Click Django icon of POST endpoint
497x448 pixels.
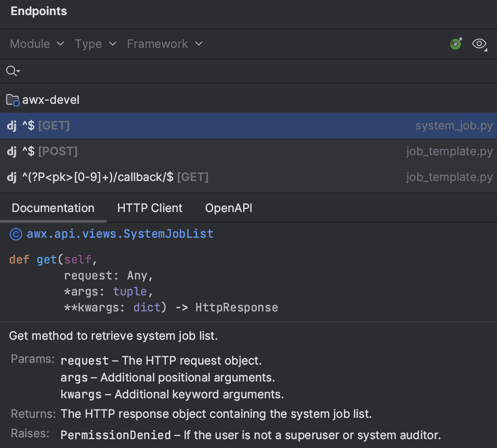pos(12,151)
